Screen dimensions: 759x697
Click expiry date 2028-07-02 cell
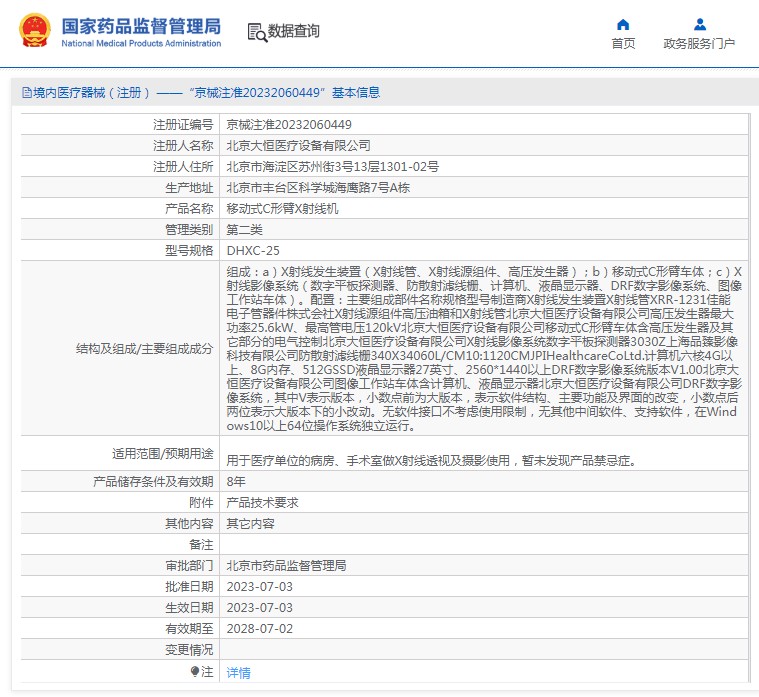(x=259, y=628)
